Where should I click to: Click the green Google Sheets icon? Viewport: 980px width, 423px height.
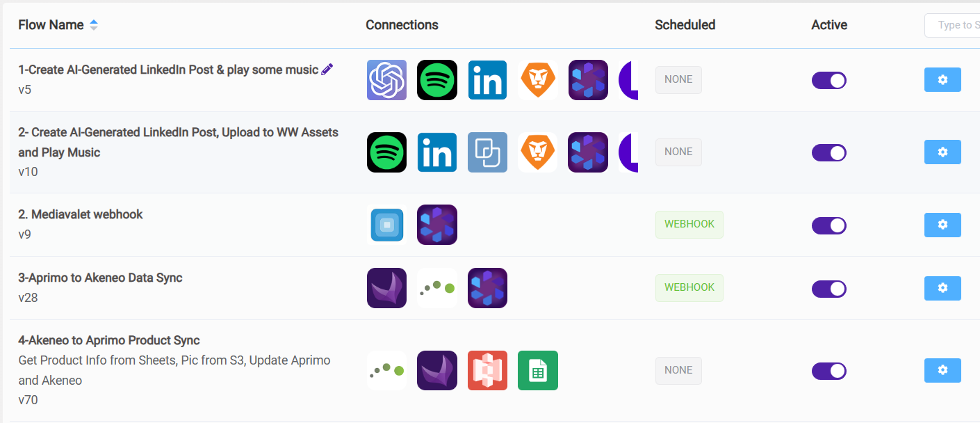[538, 370]
